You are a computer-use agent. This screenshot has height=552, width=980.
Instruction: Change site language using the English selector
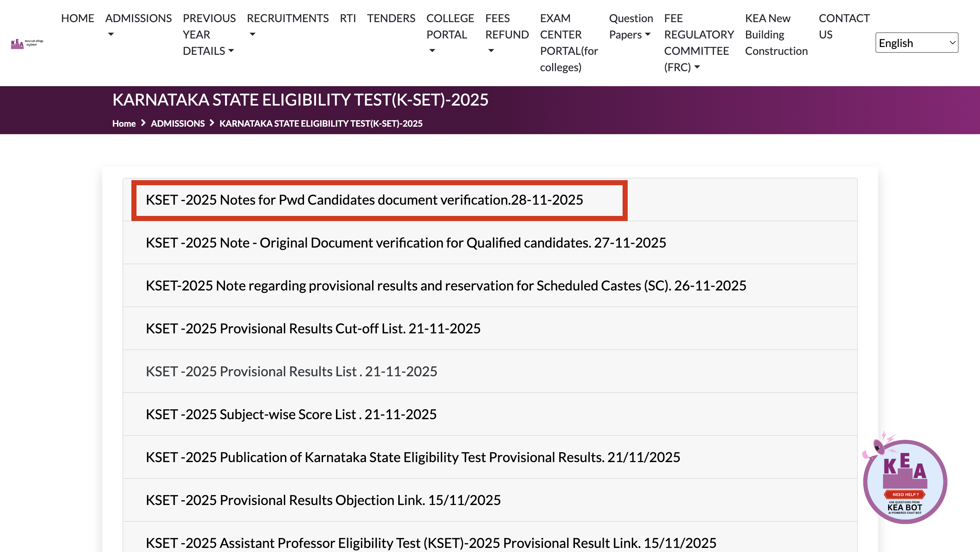click(x=916, y=43)
